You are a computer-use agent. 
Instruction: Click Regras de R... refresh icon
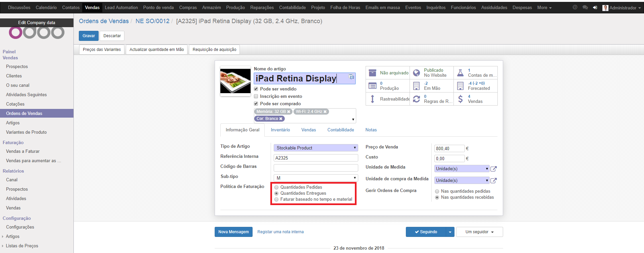(x=416, y=99)
